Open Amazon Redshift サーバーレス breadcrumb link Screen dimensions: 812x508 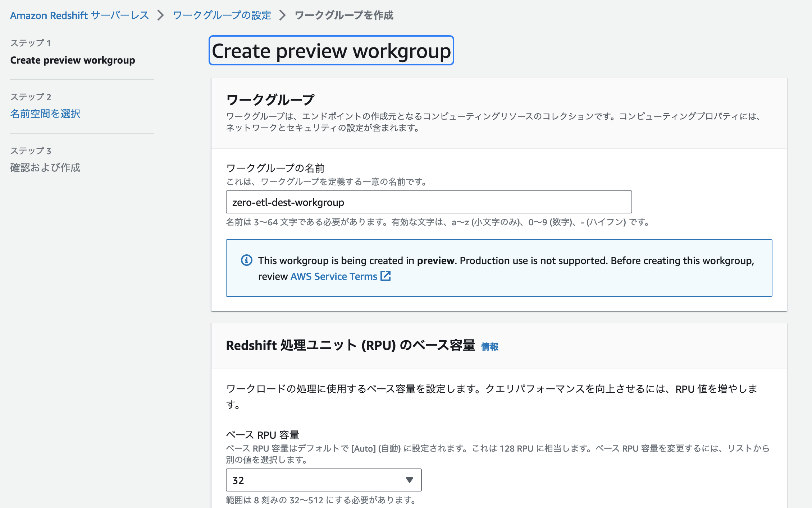tap(79, 15)
